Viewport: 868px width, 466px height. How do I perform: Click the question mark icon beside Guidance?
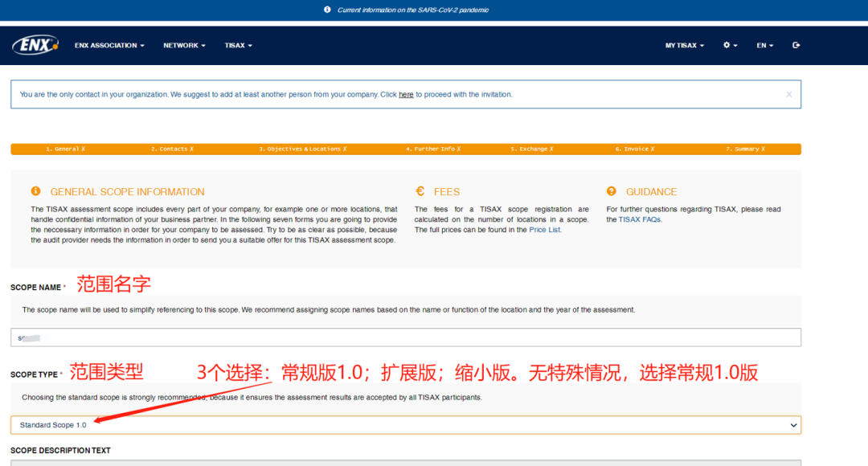coord(611,191)
